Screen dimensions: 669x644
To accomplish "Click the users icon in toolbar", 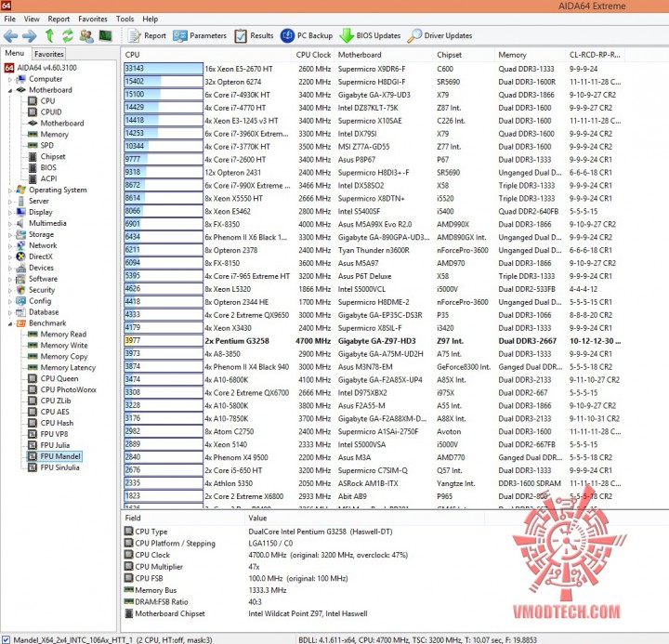I will click(86, 36).
